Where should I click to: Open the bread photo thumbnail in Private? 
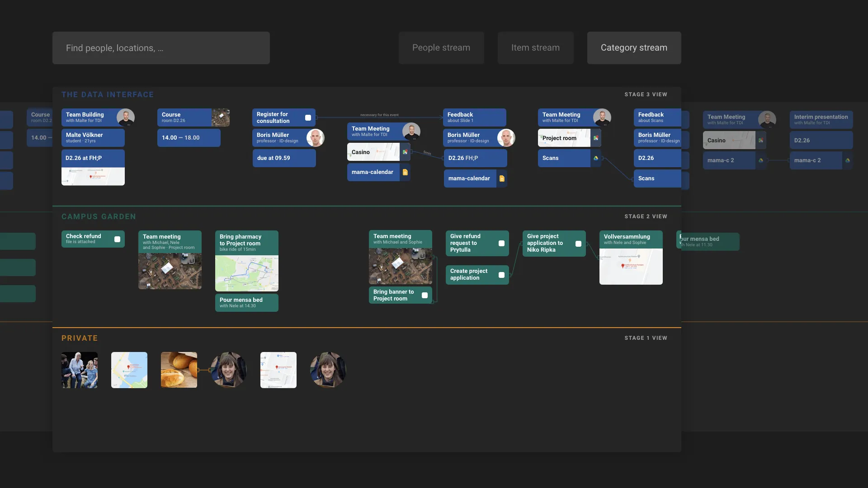tap(179, 370)
